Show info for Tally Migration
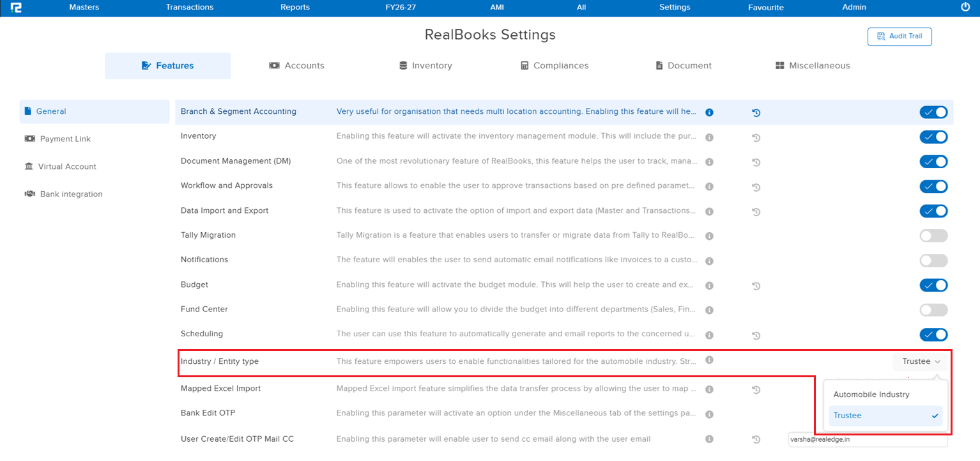The image size is (980, 461). click(x=709, y=236)
